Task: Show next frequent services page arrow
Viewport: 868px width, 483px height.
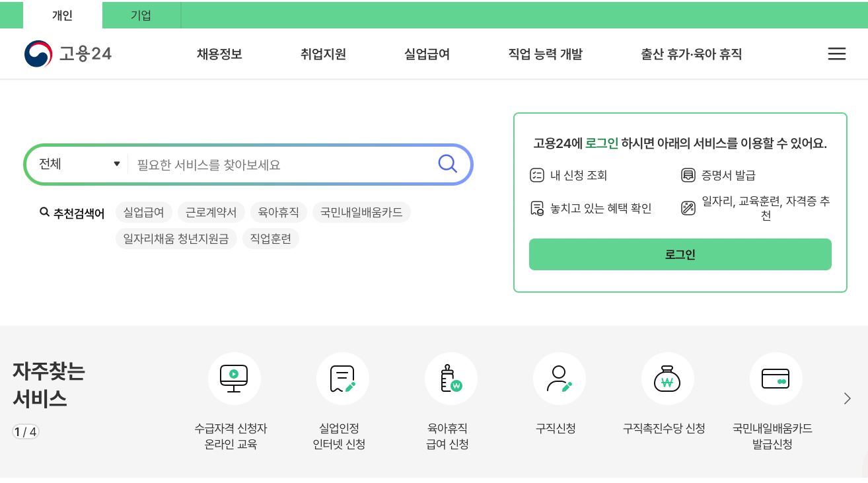Action: [x=848, y=398]
